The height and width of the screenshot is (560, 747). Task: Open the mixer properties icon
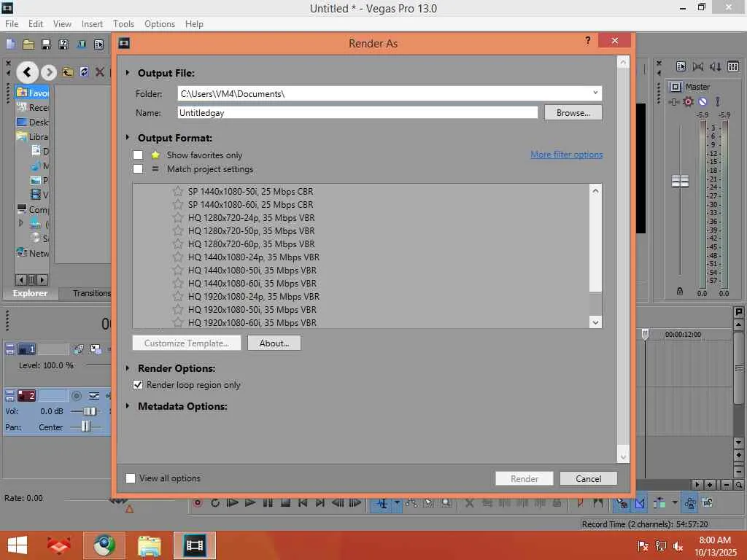681,66
